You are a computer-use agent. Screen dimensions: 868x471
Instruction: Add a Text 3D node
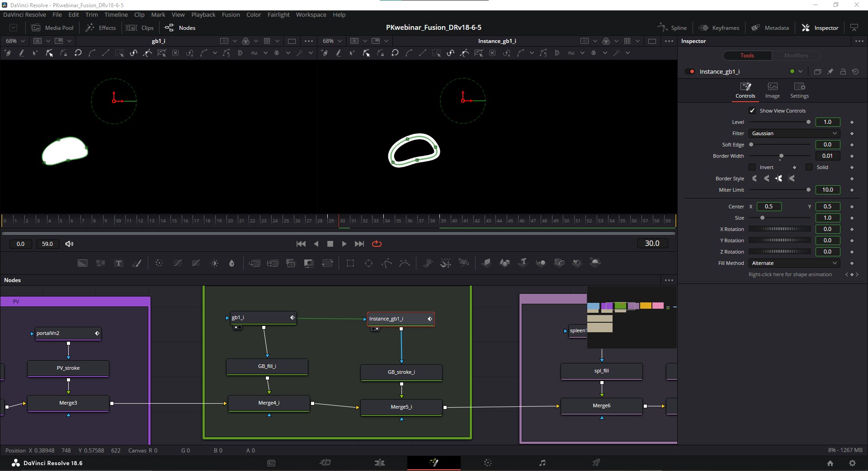pyautogui.click(x=523, y=263)
